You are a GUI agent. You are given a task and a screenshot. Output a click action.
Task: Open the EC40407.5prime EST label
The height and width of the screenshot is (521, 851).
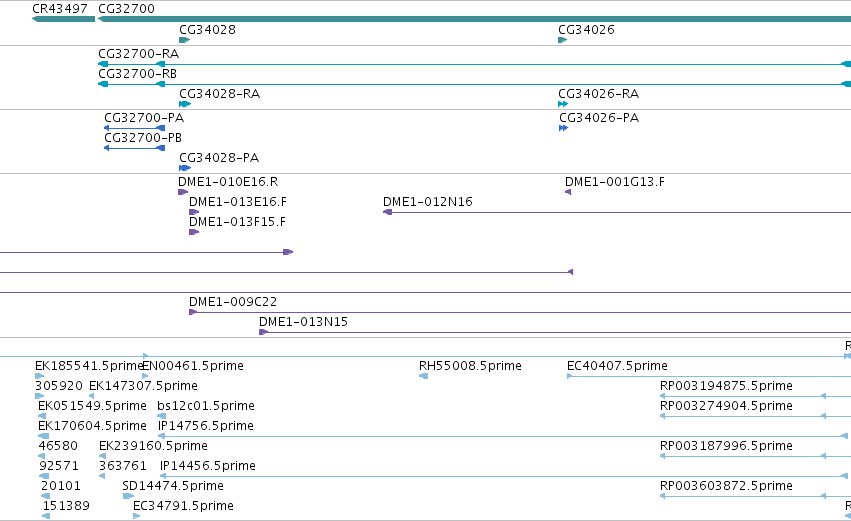[617, 366]
